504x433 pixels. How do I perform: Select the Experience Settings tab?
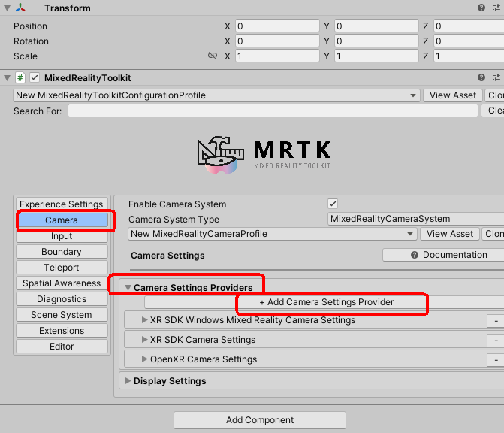point(62,204)
